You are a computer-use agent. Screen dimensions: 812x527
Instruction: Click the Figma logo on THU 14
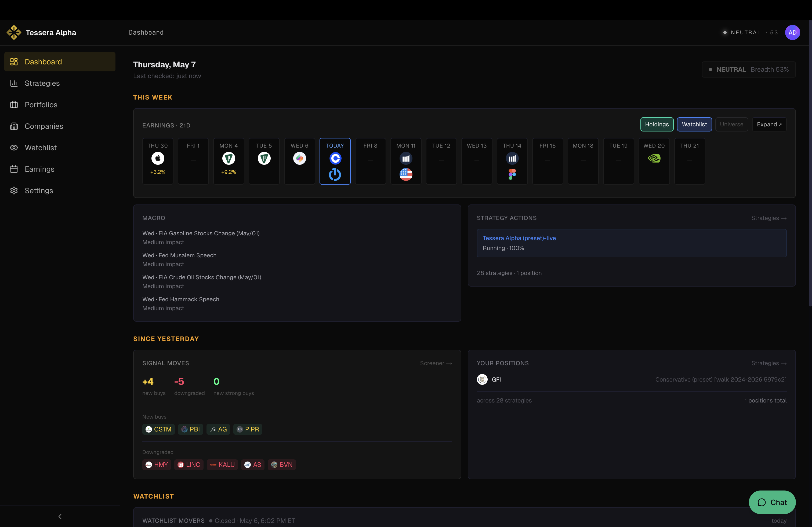pos(512,174)
